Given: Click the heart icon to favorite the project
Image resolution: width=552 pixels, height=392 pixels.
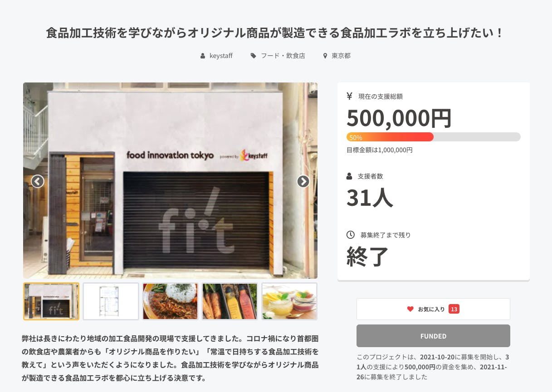Looking at the screenshot, I should [x=410, y=309].
